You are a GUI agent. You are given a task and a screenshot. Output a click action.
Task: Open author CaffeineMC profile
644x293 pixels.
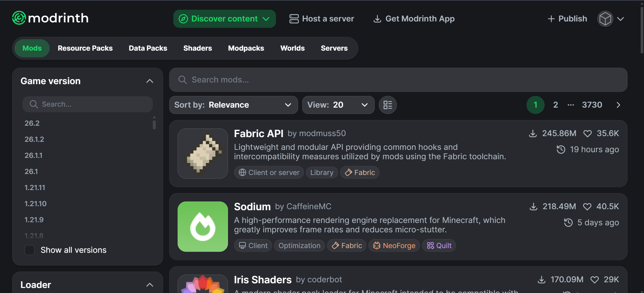[x=309, y=207]
